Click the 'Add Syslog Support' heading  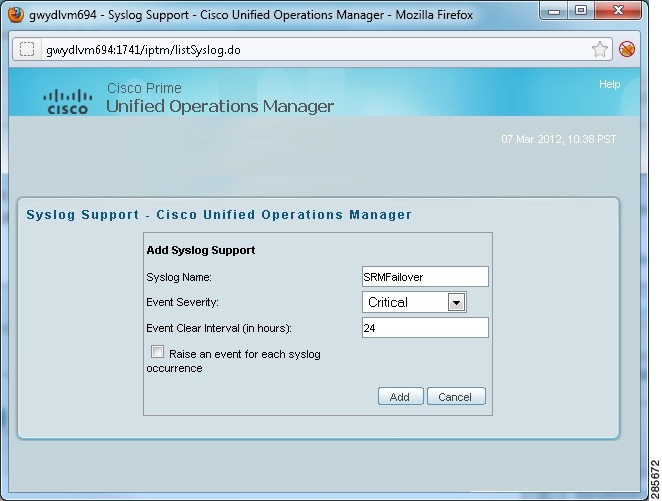201,250
